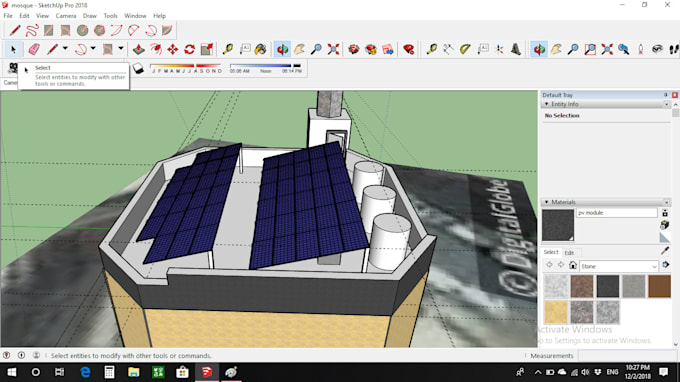Select the Protractor tool
Image resolution: width=680 pixels, height=382 pixels.
click(465, 49)
